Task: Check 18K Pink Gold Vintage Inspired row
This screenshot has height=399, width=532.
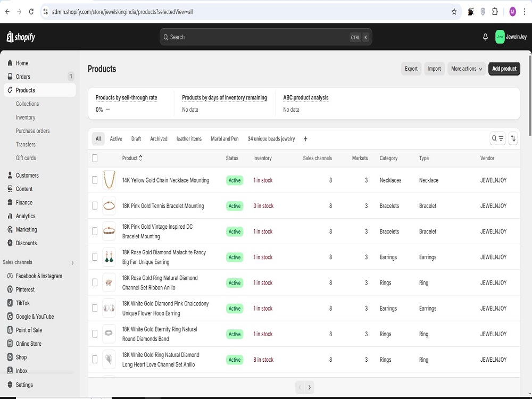Action: (95, 231)
